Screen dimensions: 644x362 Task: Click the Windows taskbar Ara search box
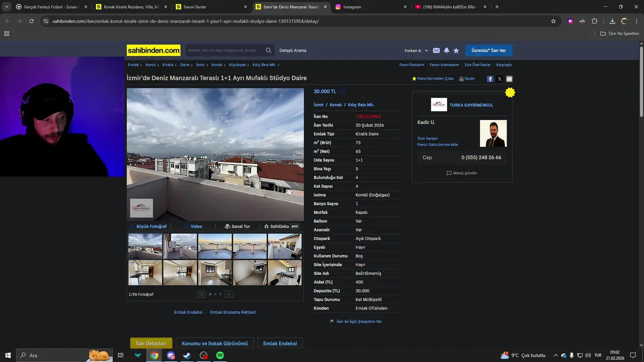pyautogui.click(x=64, y=355)
